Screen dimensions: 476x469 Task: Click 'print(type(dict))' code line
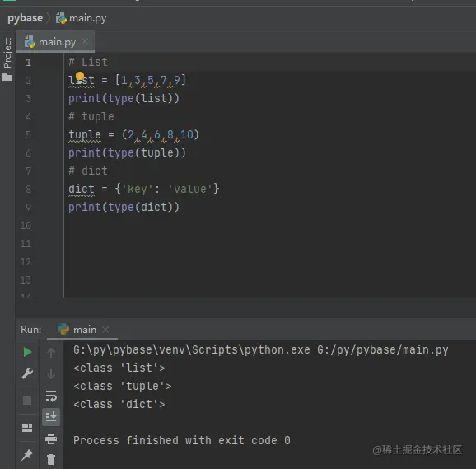124,207
